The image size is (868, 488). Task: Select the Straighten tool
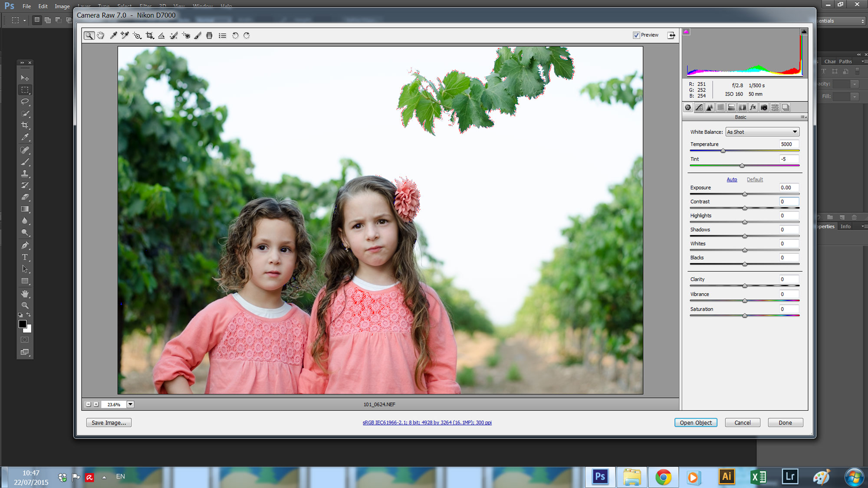161,36
